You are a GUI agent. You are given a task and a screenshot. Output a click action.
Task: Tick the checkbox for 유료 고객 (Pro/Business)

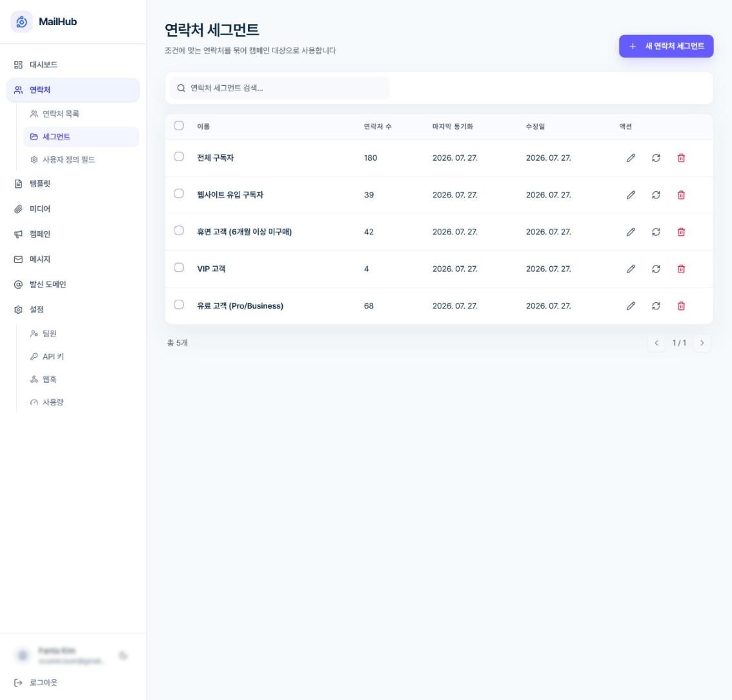[x=179, y=304]
